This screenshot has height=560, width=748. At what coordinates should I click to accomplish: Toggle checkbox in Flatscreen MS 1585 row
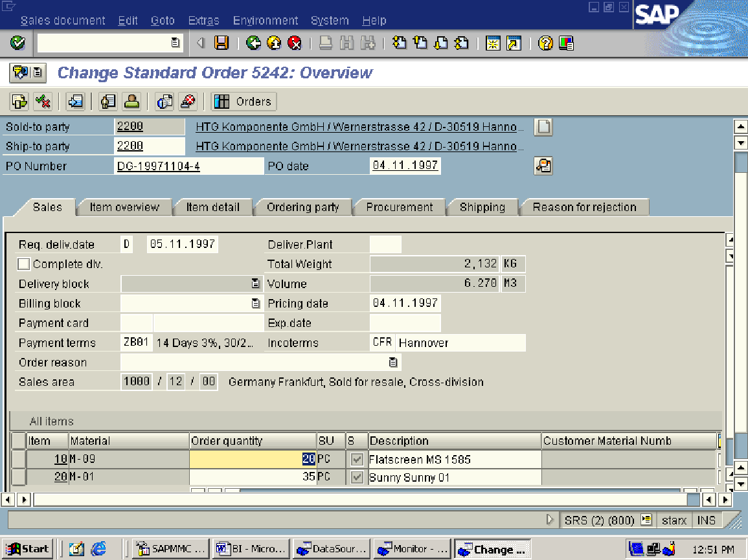[x=357, y=459]
